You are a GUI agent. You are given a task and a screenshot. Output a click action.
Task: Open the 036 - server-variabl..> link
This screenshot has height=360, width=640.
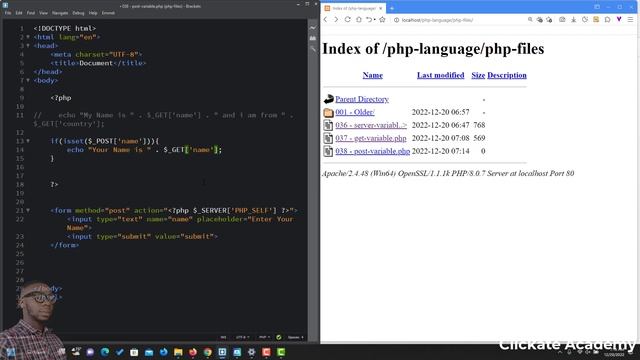coord(371,125)
